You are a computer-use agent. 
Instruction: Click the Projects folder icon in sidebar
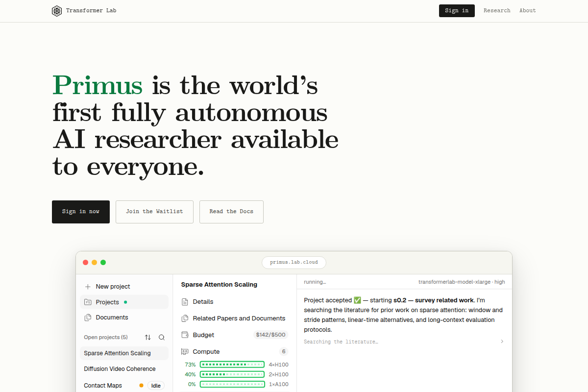(88, 302)
